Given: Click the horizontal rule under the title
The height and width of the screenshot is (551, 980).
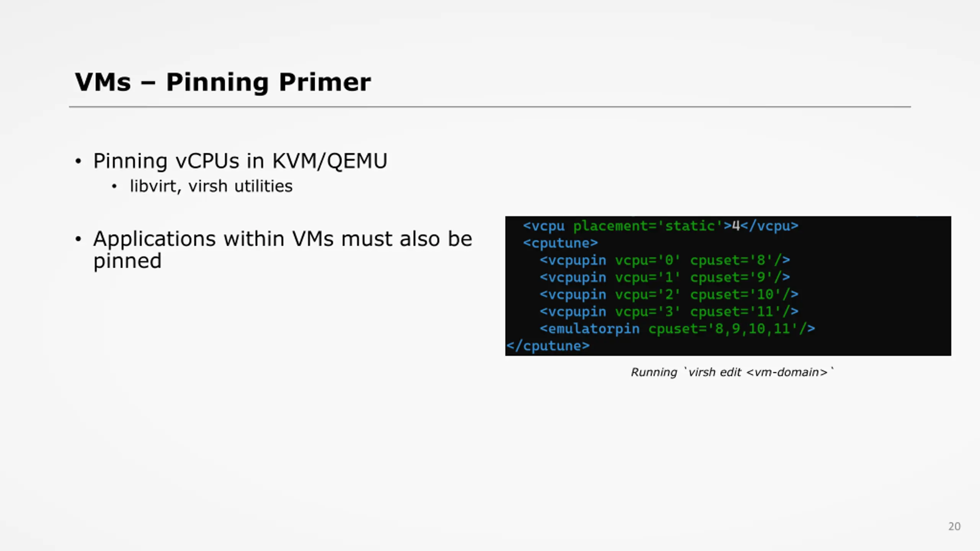Looking at the screenshot, I should click(490, 107).
